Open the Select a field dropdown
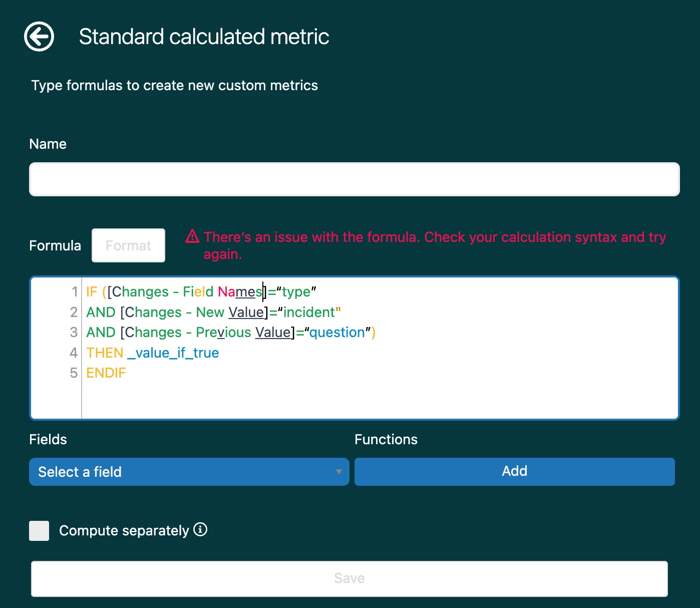Screen dimensions: 700x608 pyautogui.click(x=189, y=472)
